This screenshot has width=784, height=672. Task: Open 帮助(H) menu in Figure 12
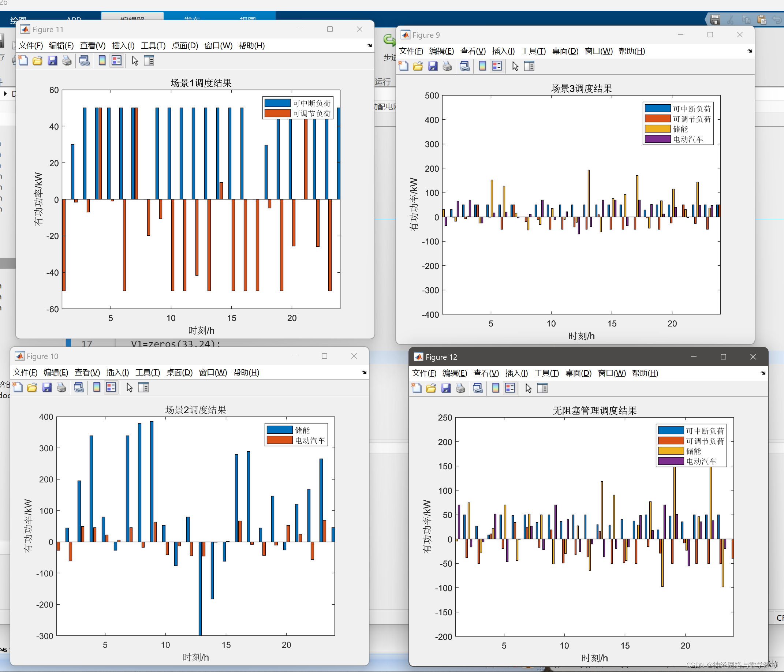click(645, 373)
